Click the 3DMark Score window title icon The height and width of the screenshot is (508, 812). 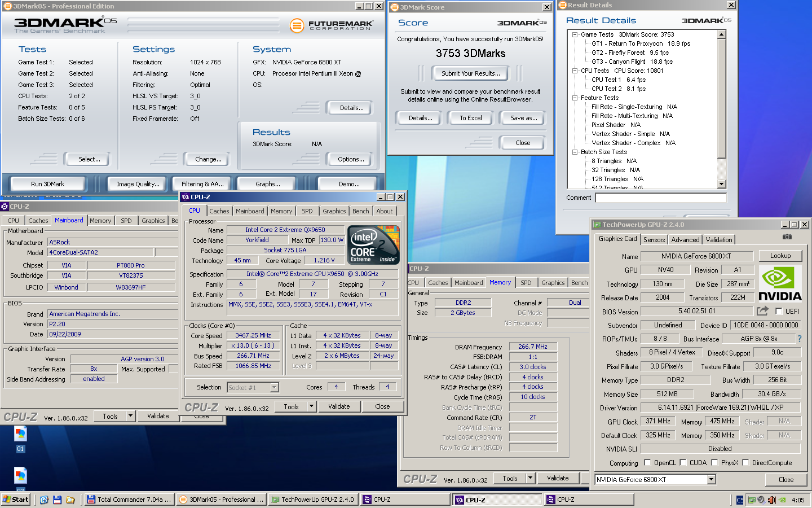[395, 7]
